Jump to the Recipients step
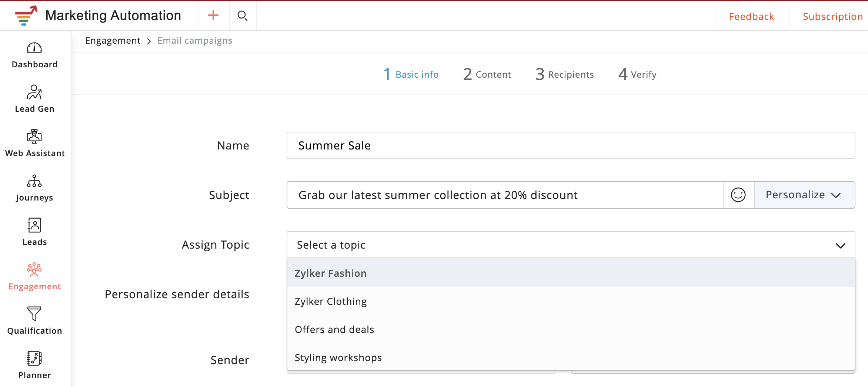The height and width of the screenshot is (387, 868). click(x=565, y=74)
